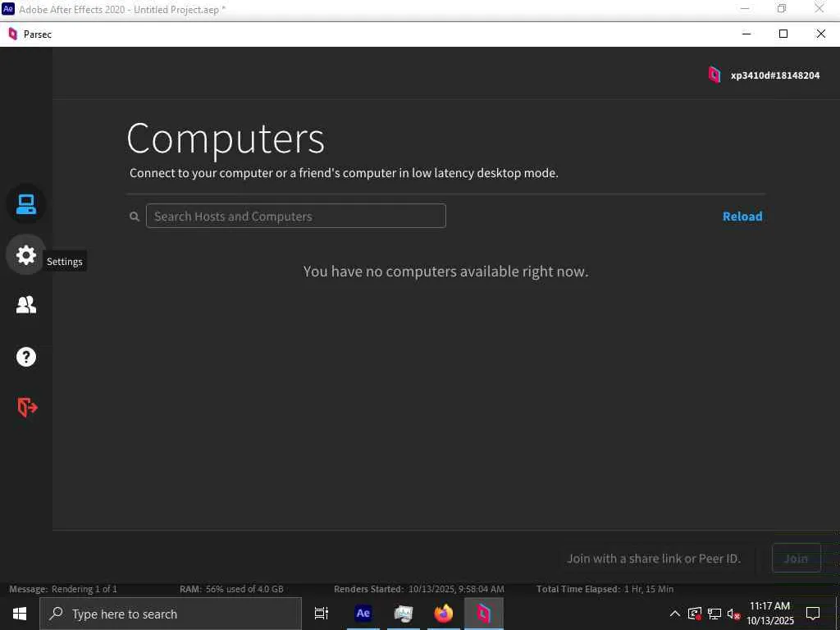The width and height of the screenshot is (840, 630).
Task: Click the Reload link
Action: [x=742, y=217]
